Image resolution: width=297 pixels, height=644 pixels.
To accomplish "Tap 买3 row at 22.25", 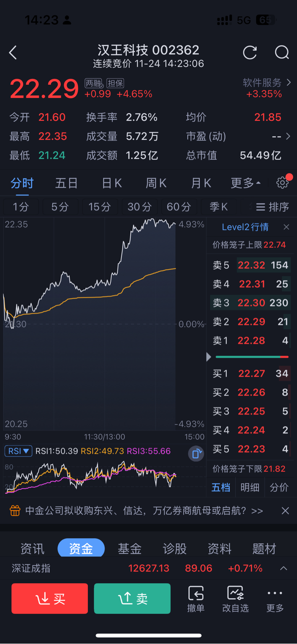I will (250, 411).
